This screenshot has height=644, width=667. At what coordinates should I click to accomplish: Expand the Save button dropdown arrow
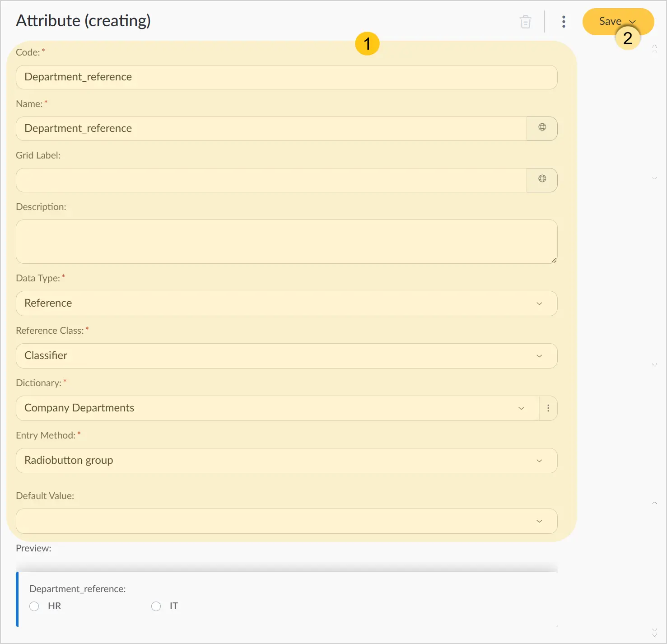tap(633, 22)
